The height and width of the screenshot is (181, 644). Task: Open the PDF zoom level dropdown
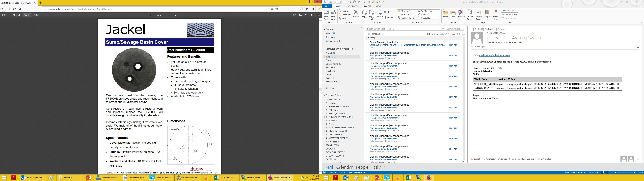(x=166, y=15)
